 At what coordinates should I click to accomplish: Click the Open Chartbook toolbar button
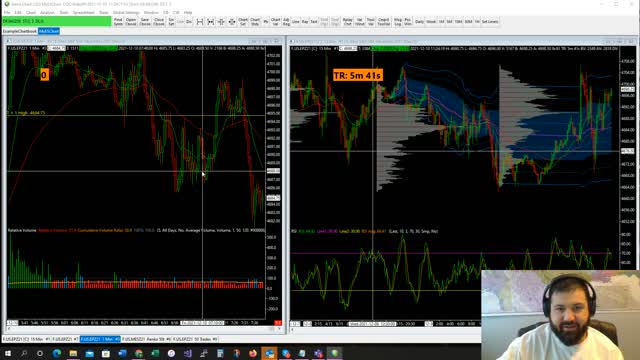point(131,22)
